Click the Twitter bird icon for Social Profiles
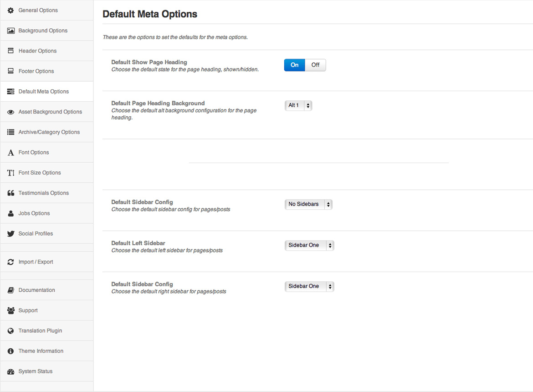The image size is (533, 392). 11,234
